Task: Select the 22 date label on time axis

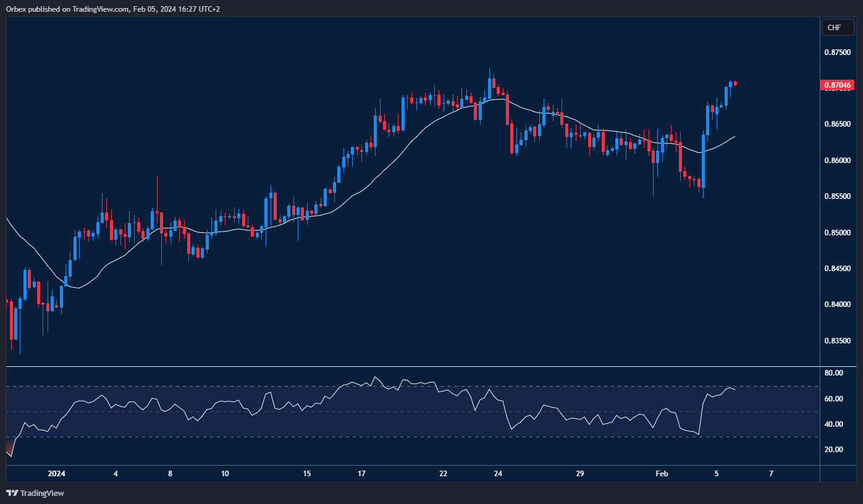Action: (x=443, y=474)
